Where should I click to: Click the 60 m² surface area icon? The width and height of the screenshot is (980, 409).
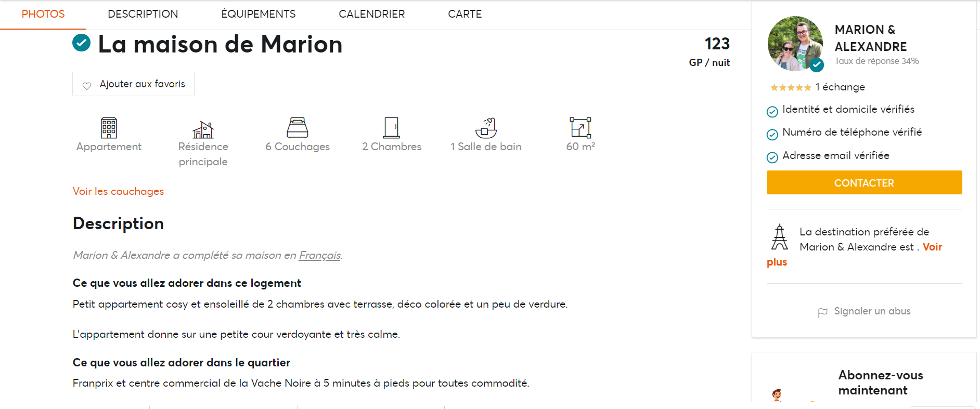(x=581, y=128)
